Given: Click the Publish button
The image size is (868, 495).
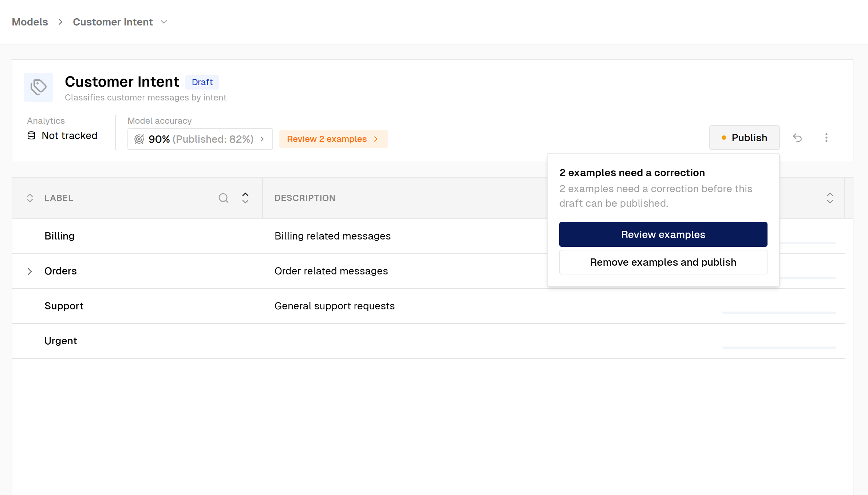Looking at the screenshot, I should (x=745, y=138).
